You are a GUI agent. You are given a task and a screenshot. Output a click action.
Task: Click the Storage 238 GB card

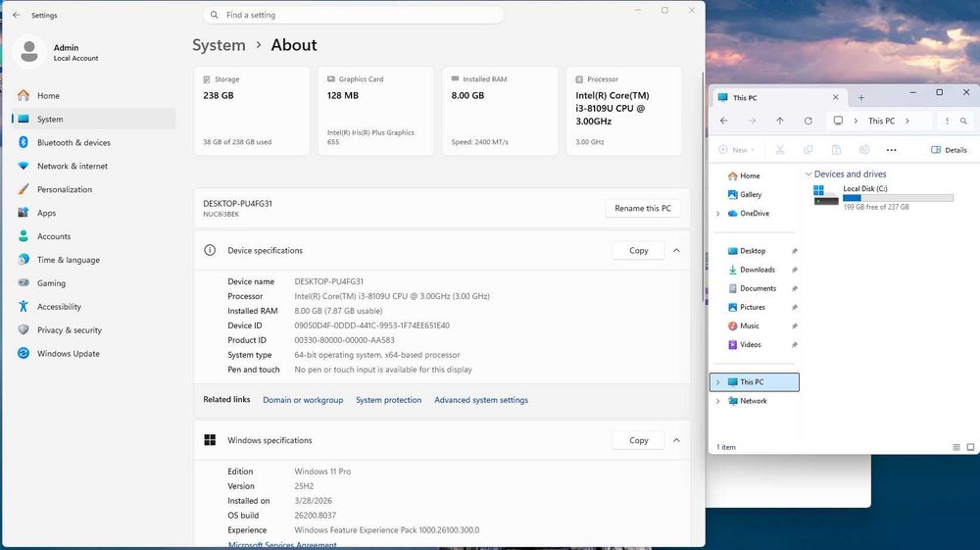point(251,111)
